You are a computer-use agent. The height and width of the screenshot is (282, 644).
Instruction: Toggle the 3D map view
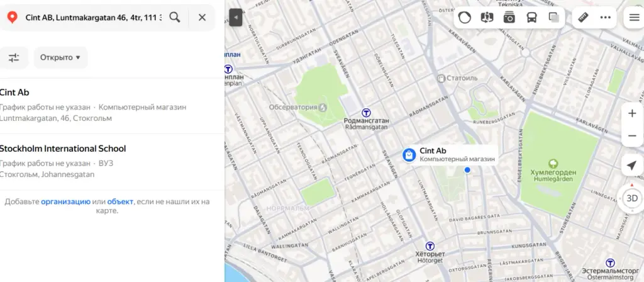click(x=632, y=198)
